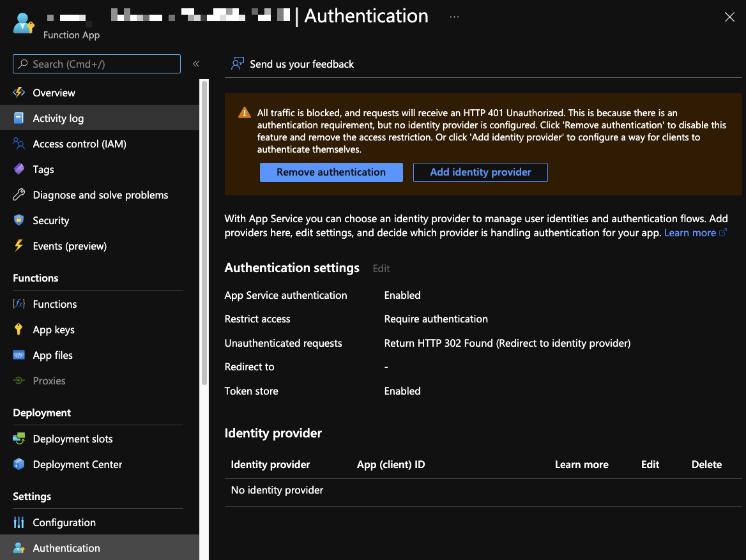Open App keys via the key icon
Viewport: 746px width, 560px height.
point(19,329)
